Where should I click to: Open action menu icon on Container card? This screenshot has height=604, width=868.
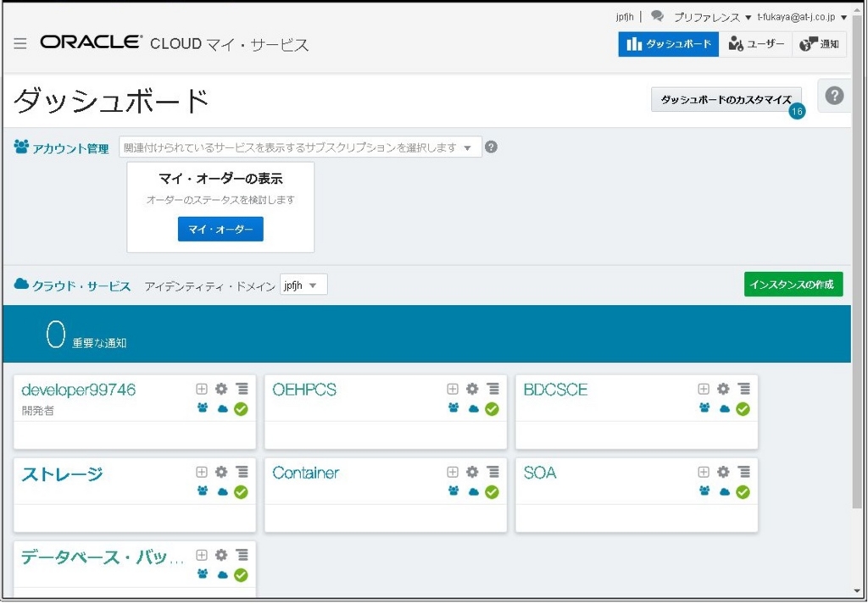pyautogui.click(x=492, y=472)
